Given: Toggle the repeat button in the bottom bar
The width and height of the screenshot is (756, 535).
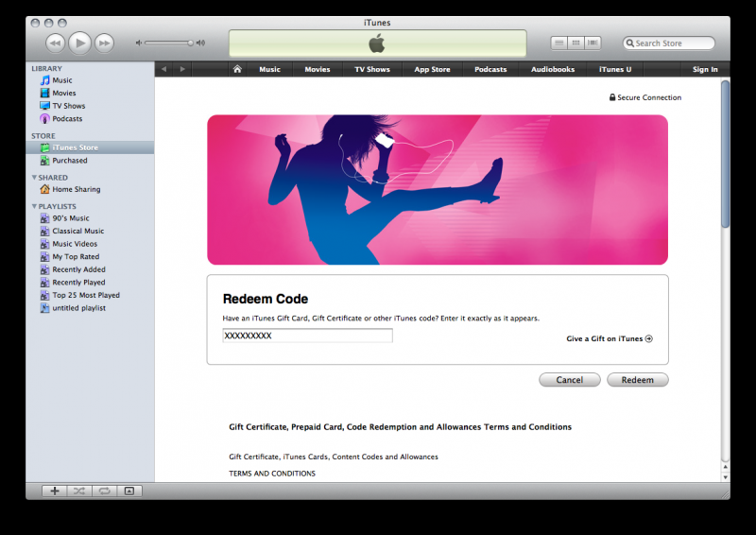Looking at the screenshot, I should pyautogui.click(x=104, y=491).
